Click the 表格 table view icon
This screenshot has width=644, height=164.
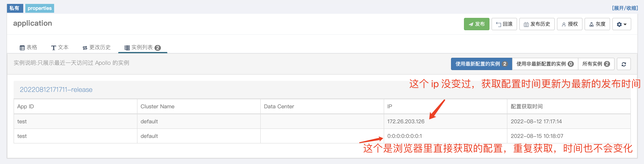[22, 47]
